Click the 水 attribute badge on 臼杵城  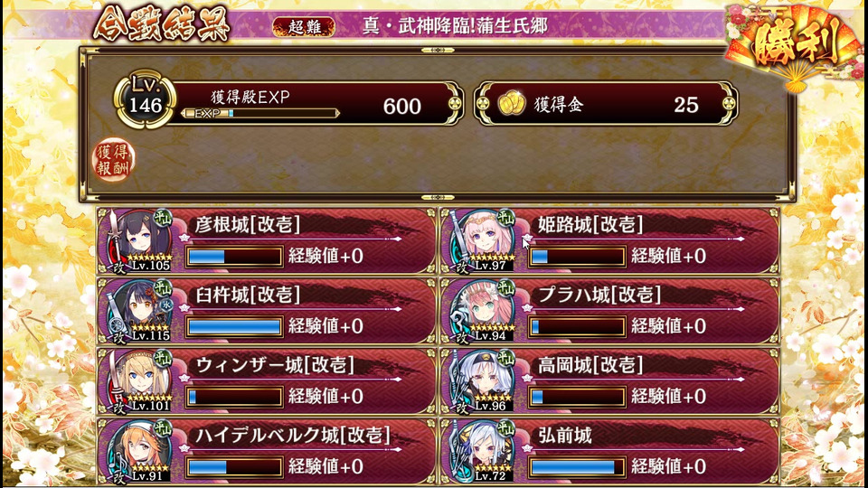166,305
